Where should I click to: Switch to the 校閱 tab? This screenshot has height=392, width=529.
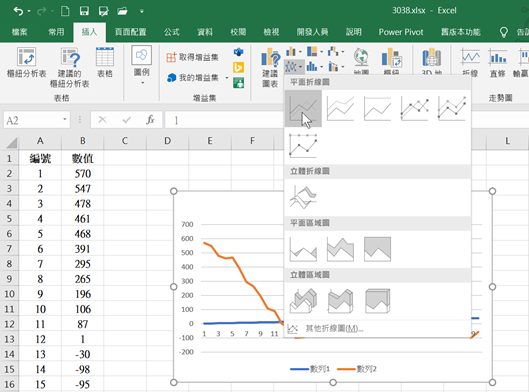pos(238,32)
